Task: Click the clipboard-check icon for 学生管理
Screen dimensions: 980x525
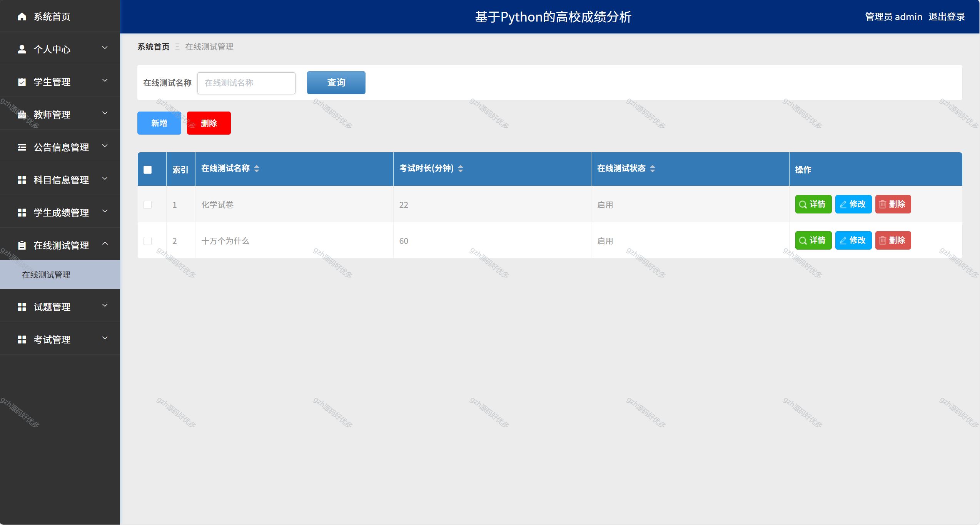Action: point(22,82)
